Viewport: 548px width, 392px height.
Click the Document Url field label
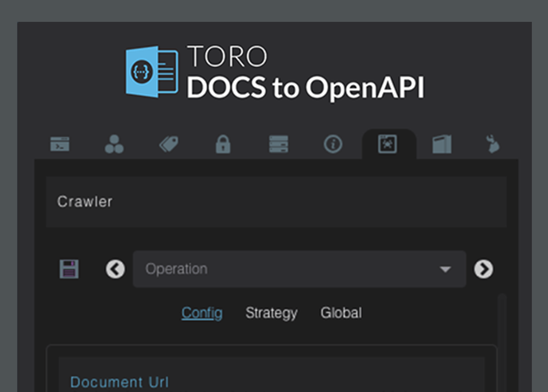pyautogui.click(x=120, y=382)
